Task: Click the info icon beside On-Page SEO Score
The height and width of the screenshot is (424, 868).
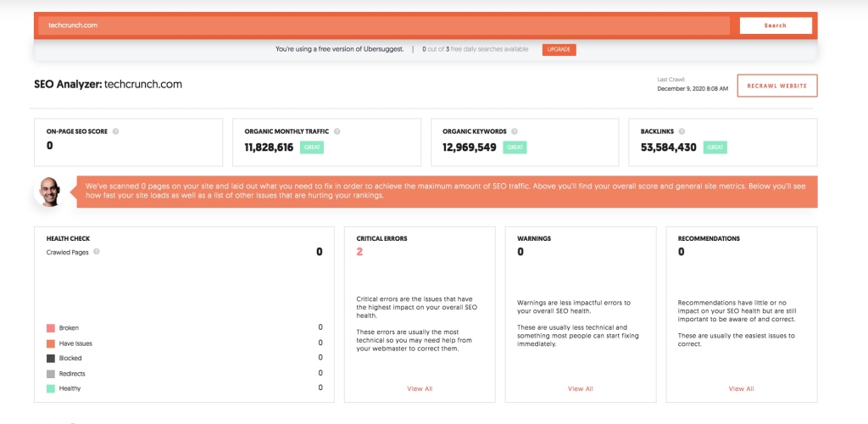Action: [x=115, y=131]
